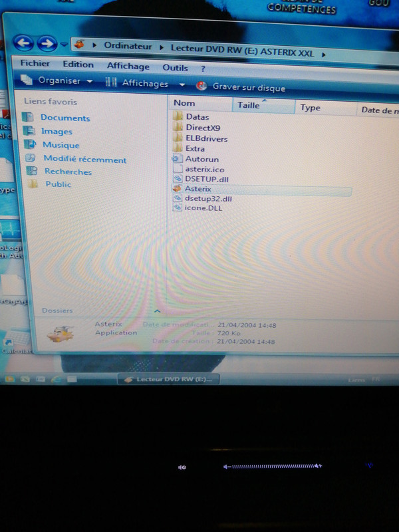The image size is (399, 532).
Task: Select the Extra folder icon
Action: tap(178, 148)
